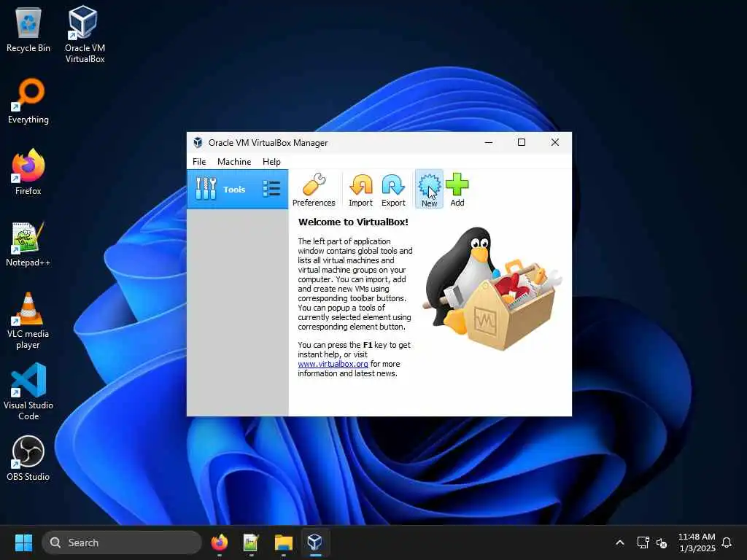747x560 pixels.
Task: Open Notepad++ from the taskbar
Action: coord(251,542)
